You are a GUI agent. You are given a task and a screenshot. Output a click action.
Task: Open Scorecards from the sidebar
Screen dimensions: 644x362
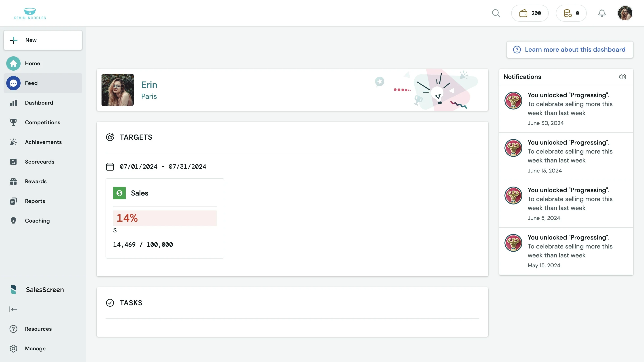click(40, 162)
